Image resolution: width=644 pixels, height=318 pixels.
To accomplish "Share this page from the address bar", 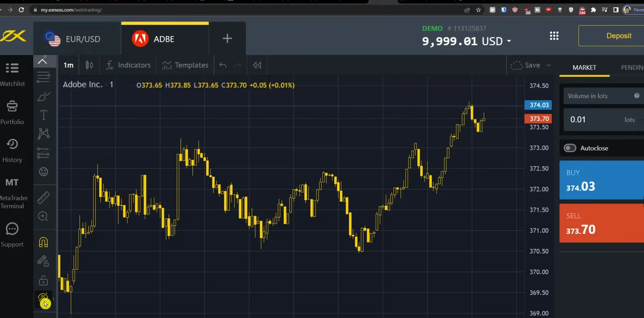I will click(467, 10).
